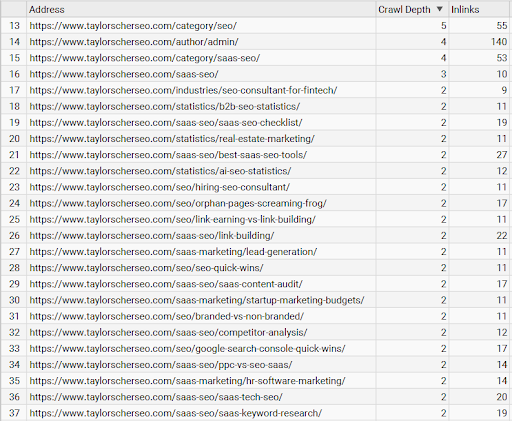Select the hr-software-marketing URL
Screen dimensions: 512x421
point(187,381)
